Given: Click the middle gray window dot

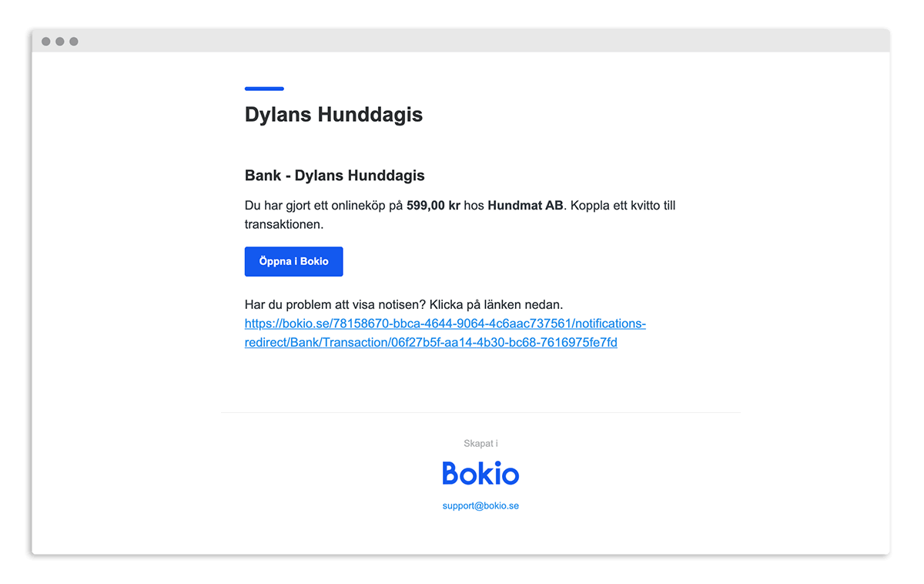Looking at the screenshot, I should point(60,42).
